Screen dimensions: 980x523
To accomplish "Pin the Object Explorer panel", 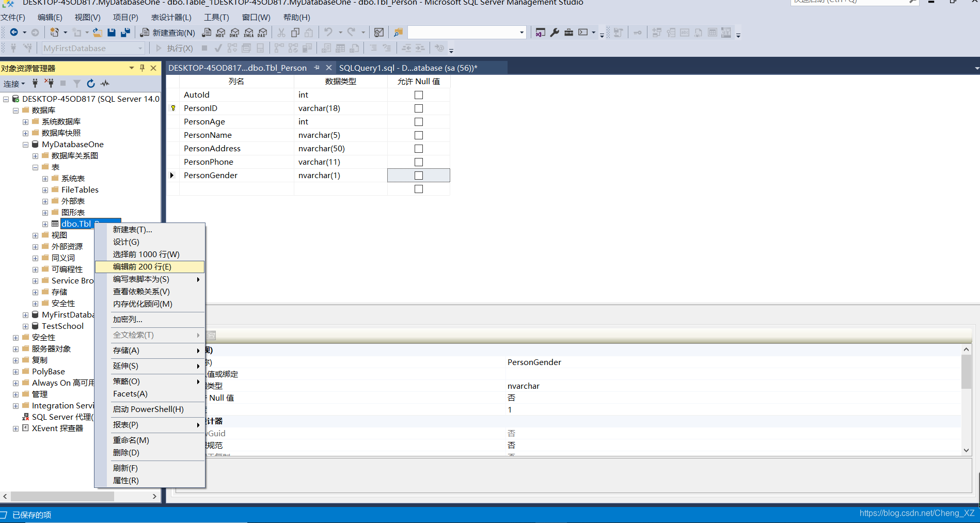I will (x=143, y=68).
